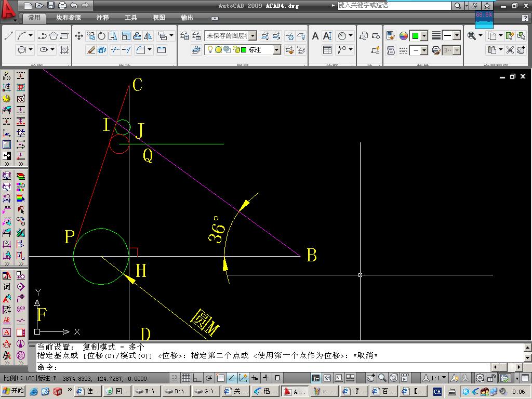Switch to the 工具 ribbon tab
Screen dimensions: 532x399
(130, 18)
